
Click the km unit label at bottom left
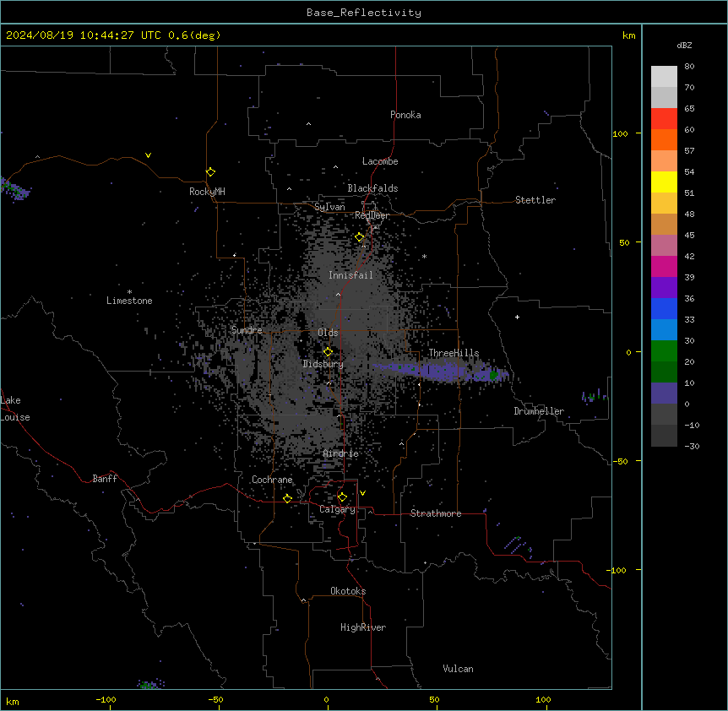pyautogui.click(x=13, y=702)
